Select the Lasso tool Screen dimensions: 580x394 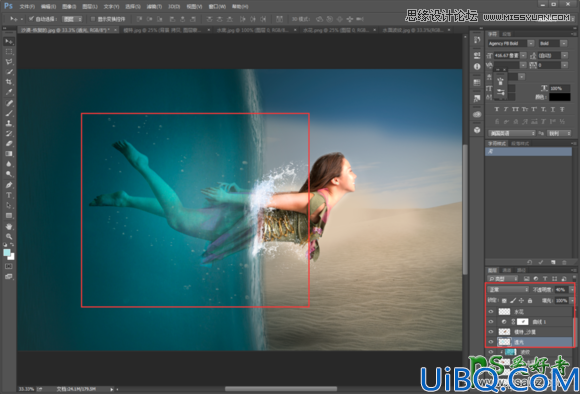pos(9,62)
